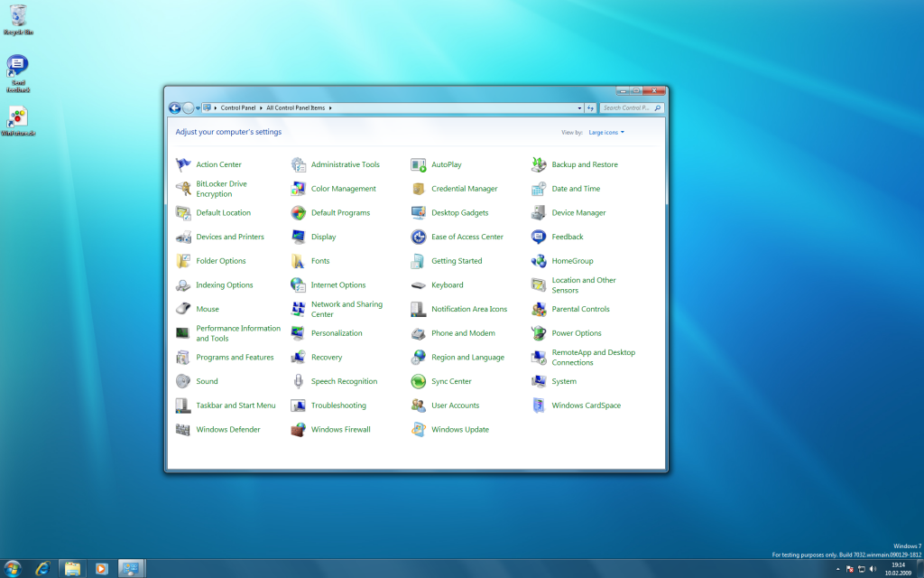
Task: Open the Backup and Restore icon
Action: point(539,164)
